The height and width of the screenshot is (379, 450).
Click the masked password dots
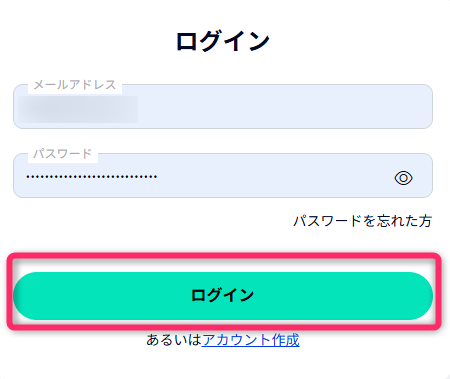92,177
